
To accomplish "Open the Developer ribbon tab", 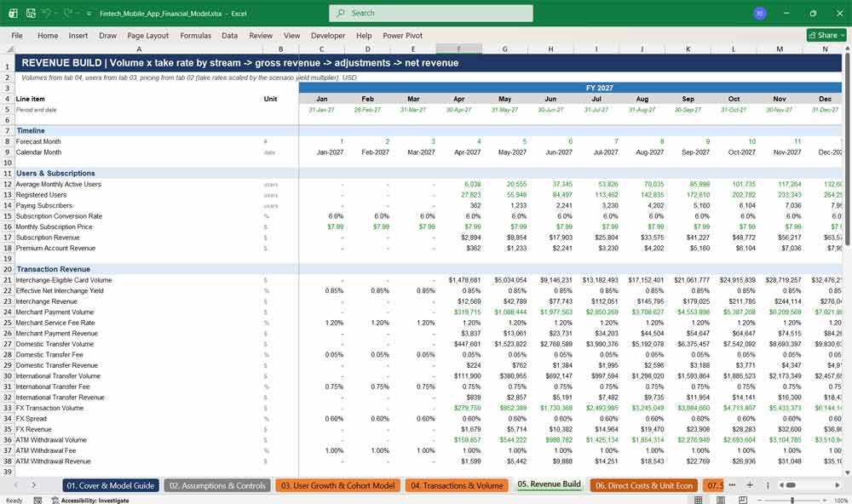I will 328,35.
